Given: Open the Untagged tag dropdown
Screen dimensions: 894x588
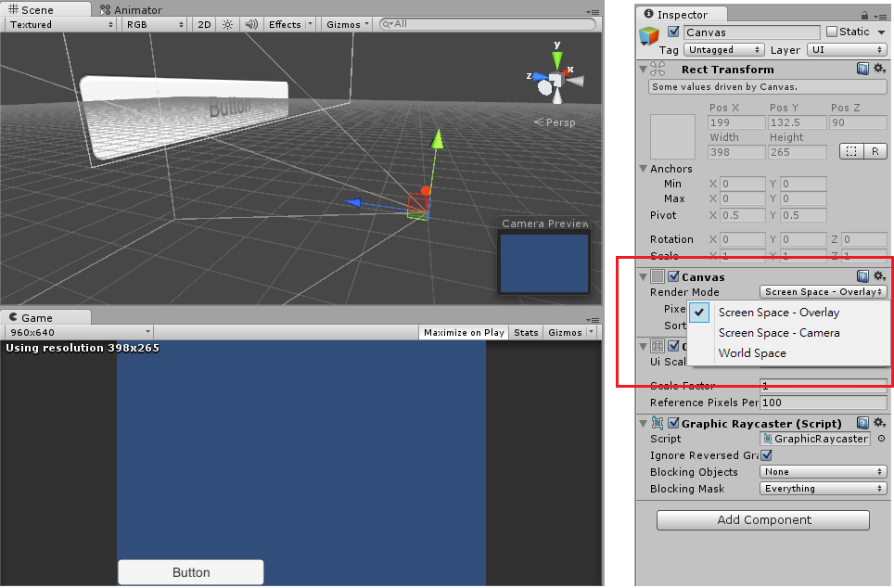Looking at the screenshot, I should point(723,49).
